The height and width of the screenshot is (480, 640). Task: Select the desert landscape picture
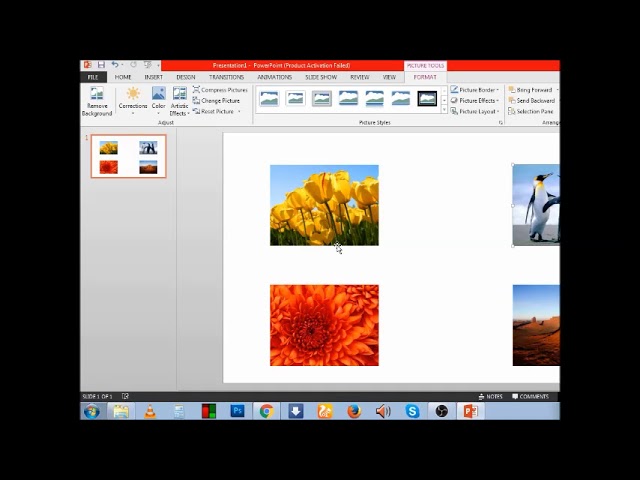coord(536,325)
